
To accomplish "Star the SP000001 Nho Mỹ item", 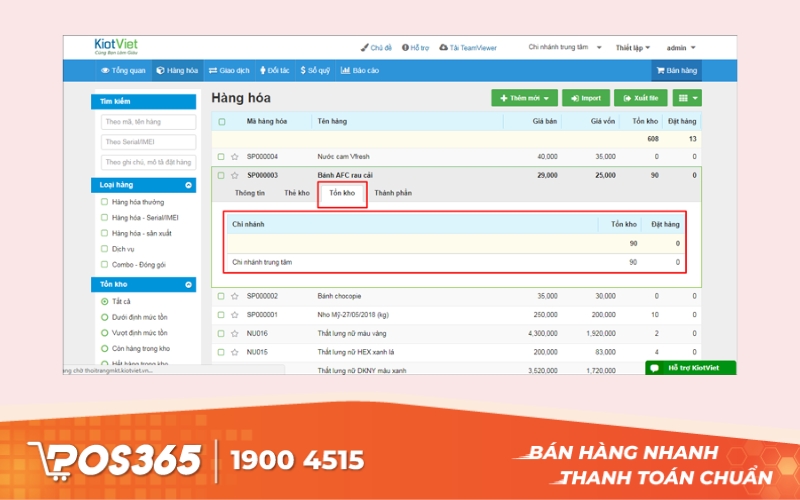I will click(x=235, y=315).
